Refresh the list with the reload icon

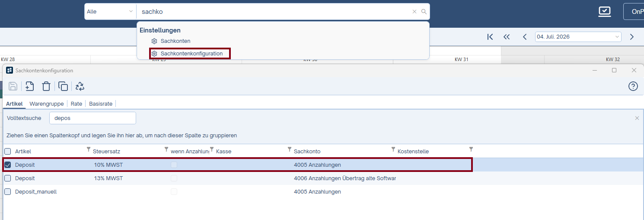[x=80, y=86]
